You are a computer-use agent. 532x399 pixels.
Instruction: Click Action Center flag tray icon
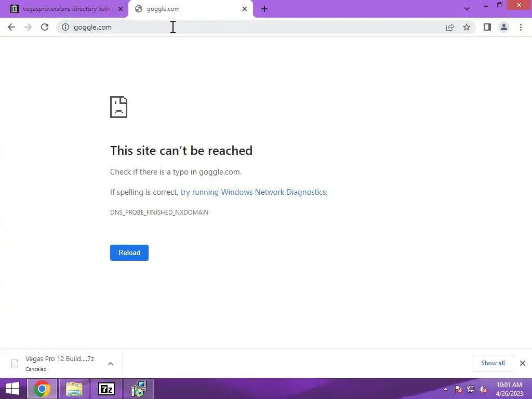pyautogui.click(x=458, y=389)
